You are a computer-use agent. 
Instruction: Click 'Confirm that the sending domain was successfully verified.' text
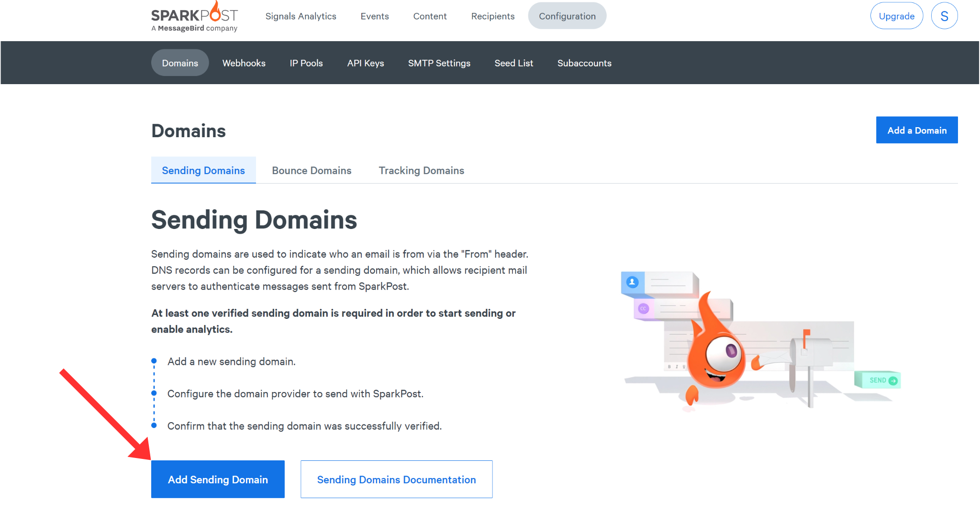click(x=304, y=425)
